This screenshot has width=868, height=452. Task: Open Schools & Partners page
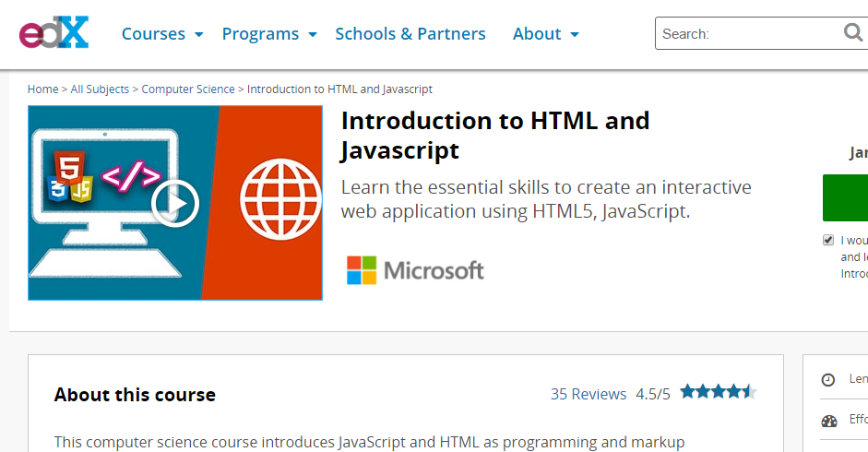pyautogui.click(x=410, y=34)
